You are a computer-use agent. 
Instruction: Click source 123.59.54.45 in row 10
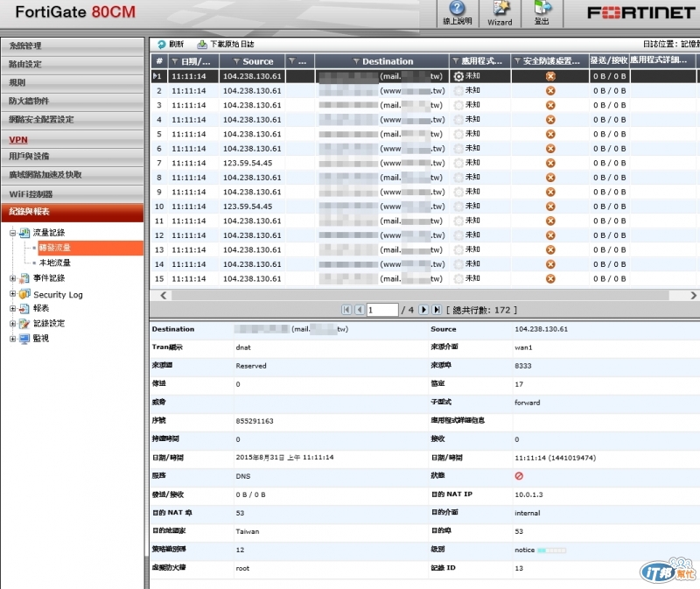pyautogui.click(x=248, y=207)
